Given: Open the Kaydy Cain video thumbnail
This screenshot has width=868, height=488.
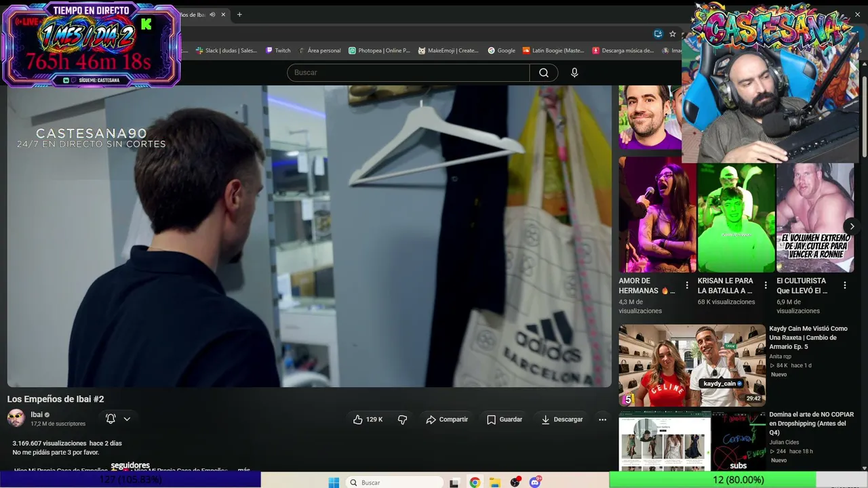Looking at the screenshot, I should point(692,365).
